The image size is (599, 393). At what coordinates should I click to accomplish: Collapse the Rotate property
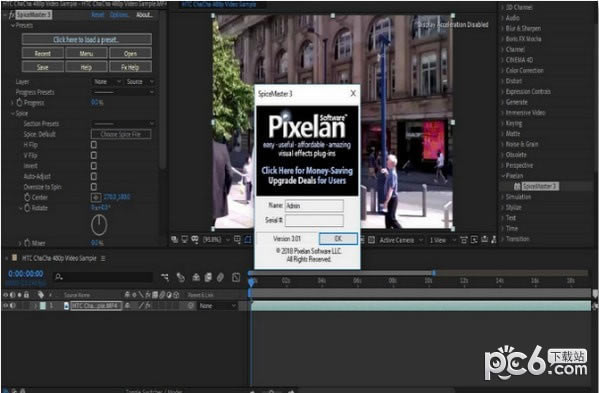tap(20, 208)
